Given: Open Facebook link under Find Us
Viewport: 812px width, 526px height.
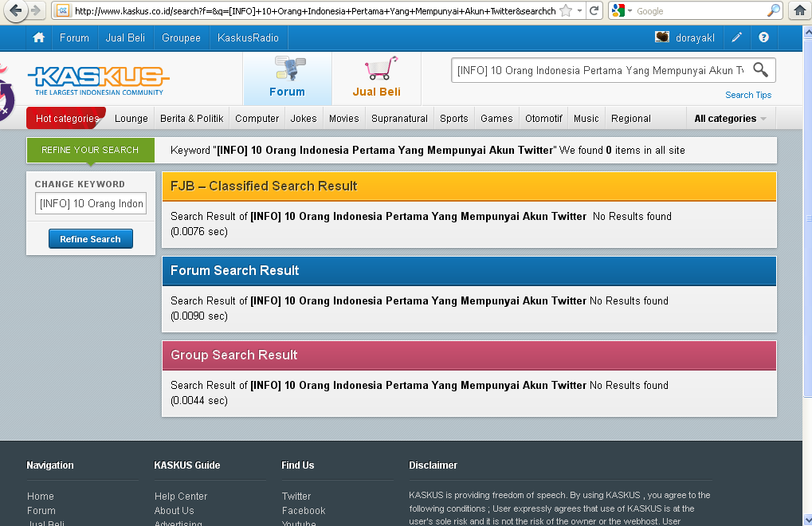Looking at the screenshot, I should pyautogui.click(x=304, y=511).
